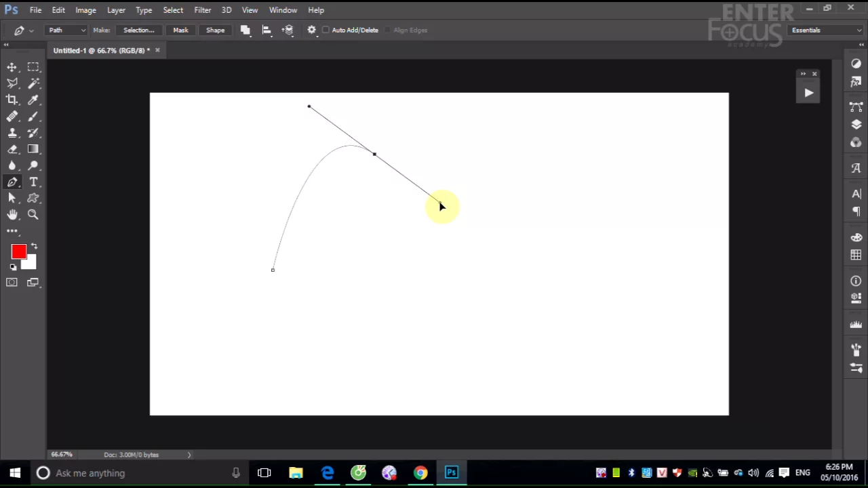The width and height of the screenshot is (868, 488).
Task: Switch to the Untitled-1 document tab
Action: [x=102, y=50]
